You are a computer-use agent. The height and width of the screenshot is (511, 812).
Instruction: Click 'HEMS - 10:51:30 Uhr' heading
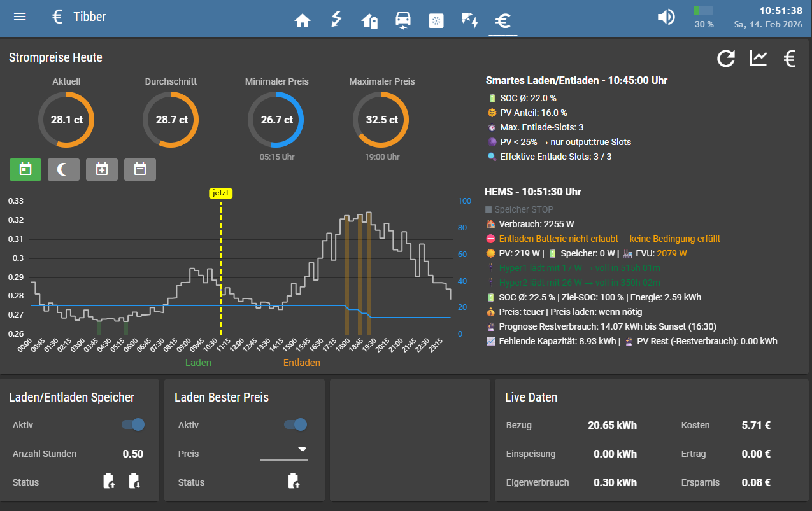tap(533, 192)
